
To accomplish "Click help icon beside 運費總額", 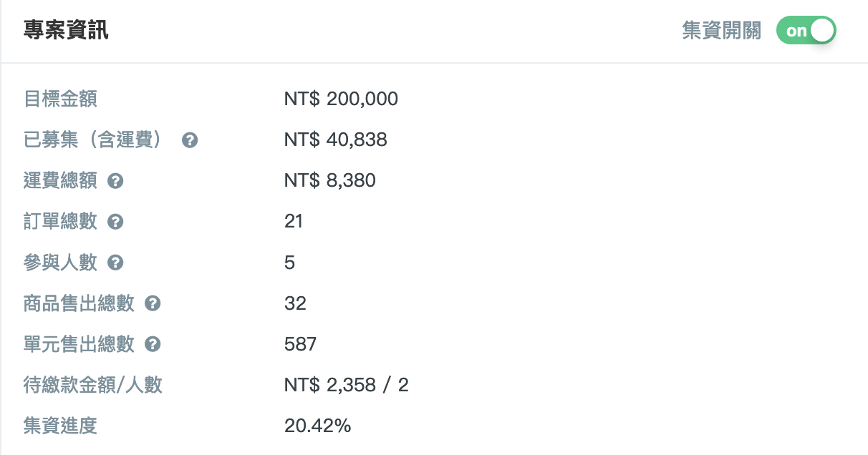I will [x=115, y=181].
